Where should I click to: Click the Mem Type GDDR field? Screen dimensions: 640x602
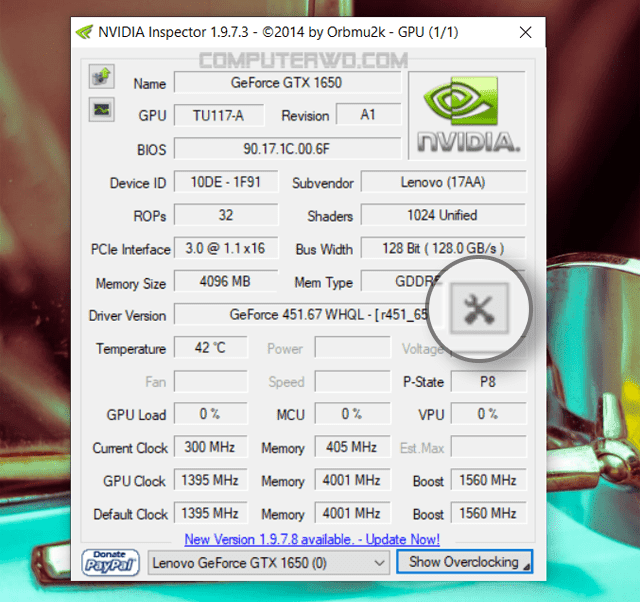404,281
